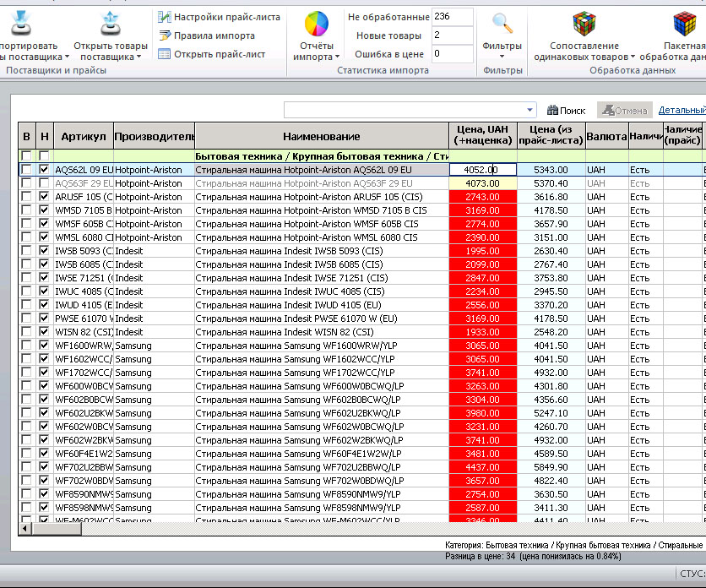706x588 pixels.
Task: Click the editable price cell 4052.00
Action: (x=483, y=170)
